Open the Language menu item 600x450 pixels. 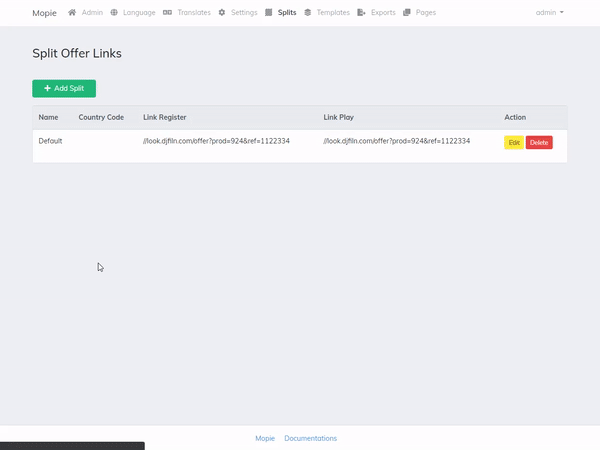pyautogui.click(x=139, y=13)
